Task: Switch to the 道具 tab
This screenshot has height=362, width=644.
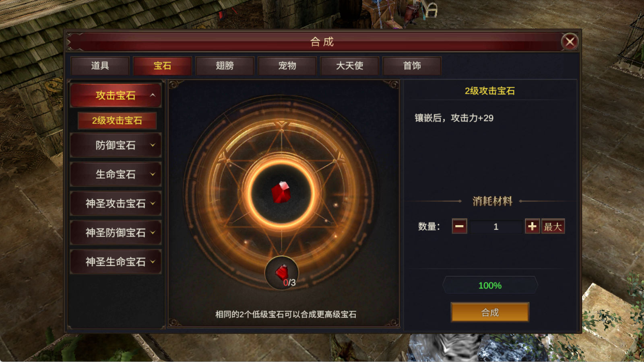Action: click(100, 66)
